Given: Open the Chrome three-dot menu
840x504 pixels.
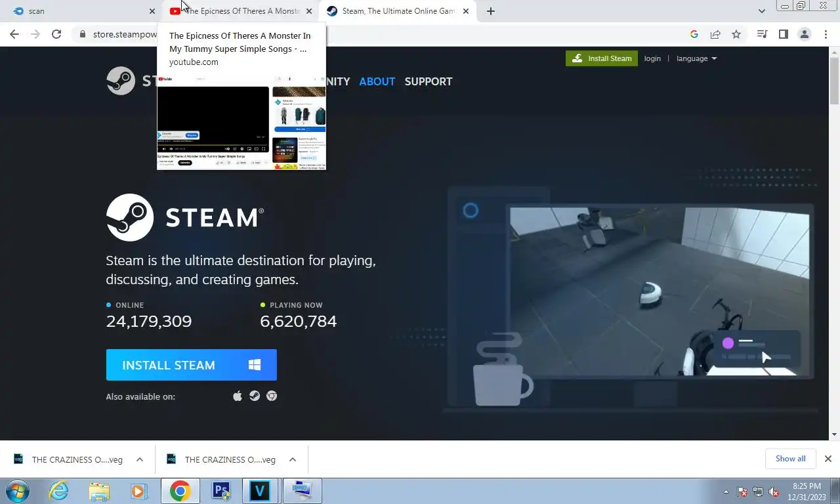Looking at the screenshot, I should (826, 34).
